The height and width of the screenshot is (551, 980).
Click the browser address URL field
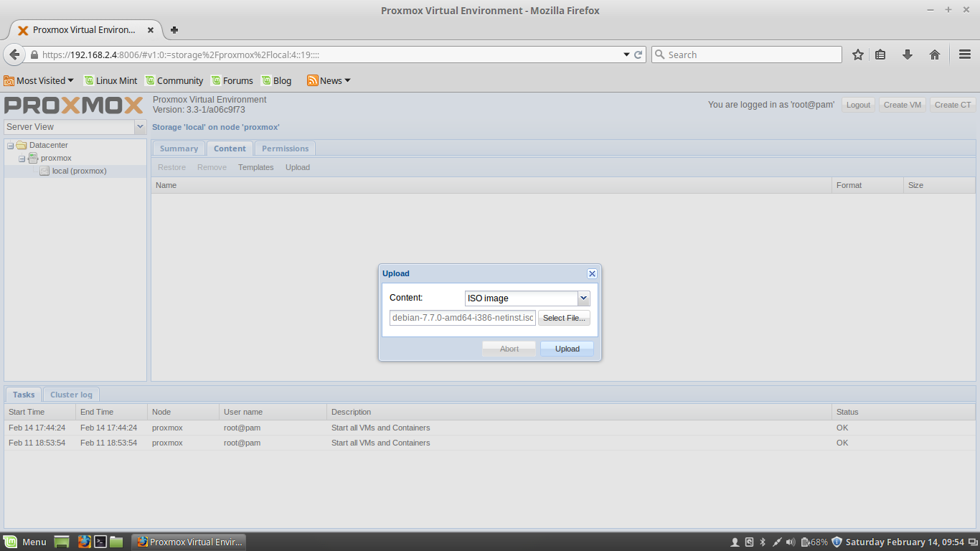[x=330, y=55]
